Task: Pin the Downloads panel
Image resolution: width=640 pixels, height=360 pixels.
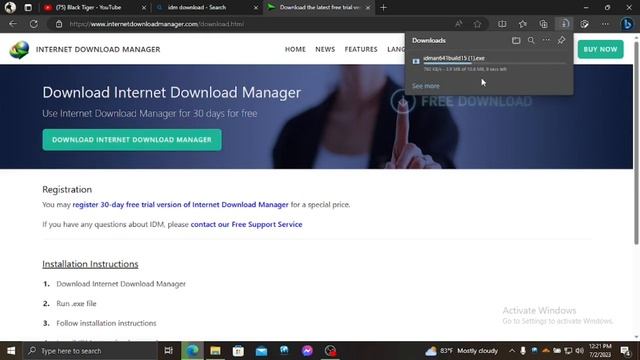Action: tap(561, 40)
